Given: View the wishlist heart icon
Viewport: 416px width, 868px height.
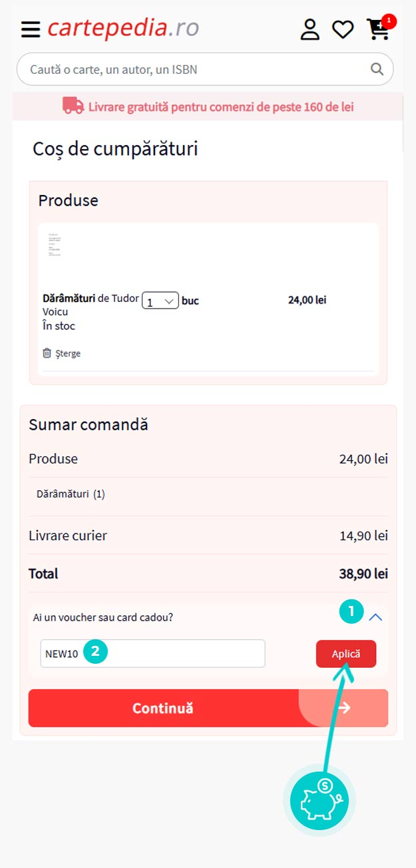Looking at the screenshot, I should coord(343,29).
